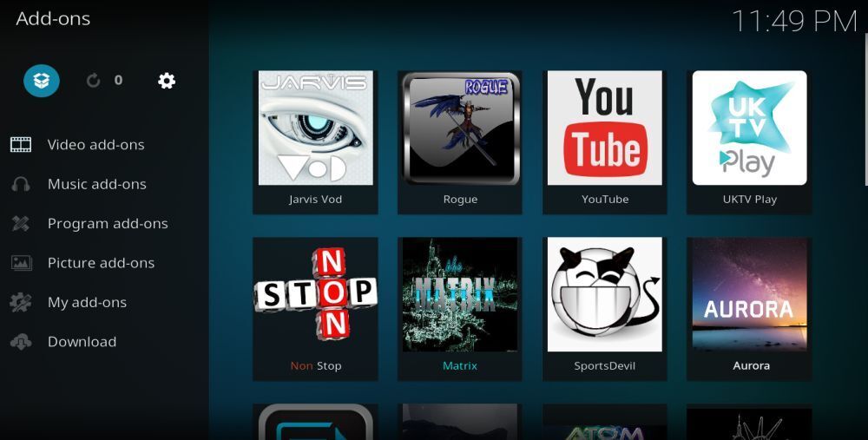Image resolution: width=868 pixels, height=440 pixels.
Task: Open the YouTube add-on logo
Action: point(604,128)
